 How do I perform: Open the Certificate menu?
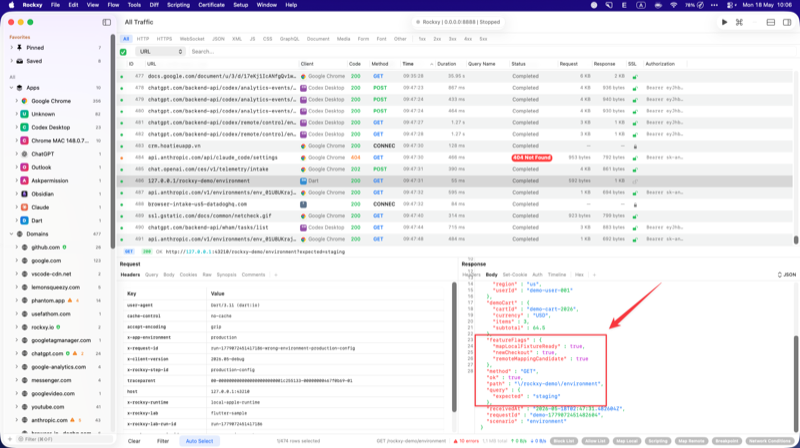[211, 5]
